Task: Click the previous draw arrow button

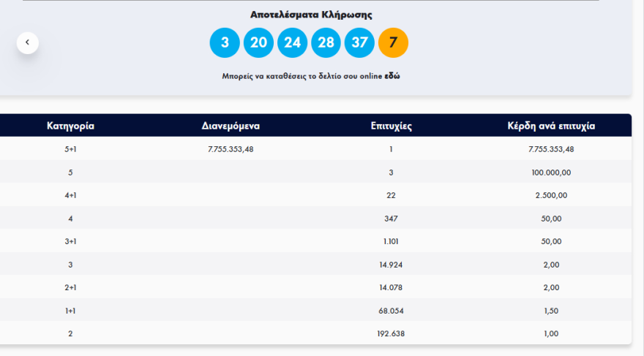Action: click(x=27, y=42)
